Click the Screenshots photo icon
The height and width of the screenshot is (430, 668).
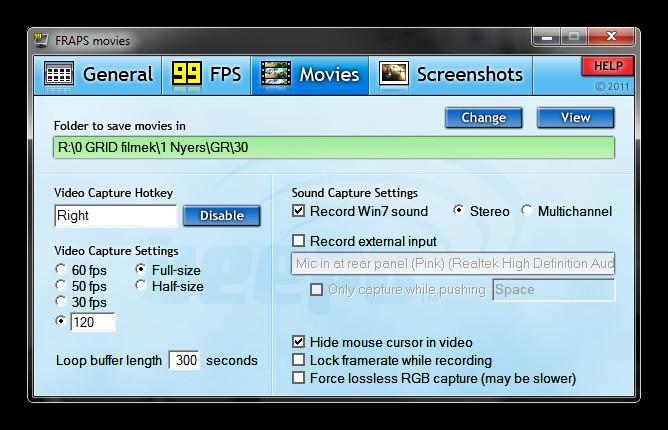(x=394, y=74)
